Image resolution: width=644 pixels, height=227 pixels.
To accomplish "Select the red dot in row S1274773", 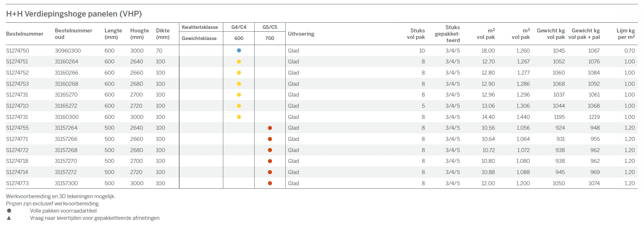I will coord(270,183).
